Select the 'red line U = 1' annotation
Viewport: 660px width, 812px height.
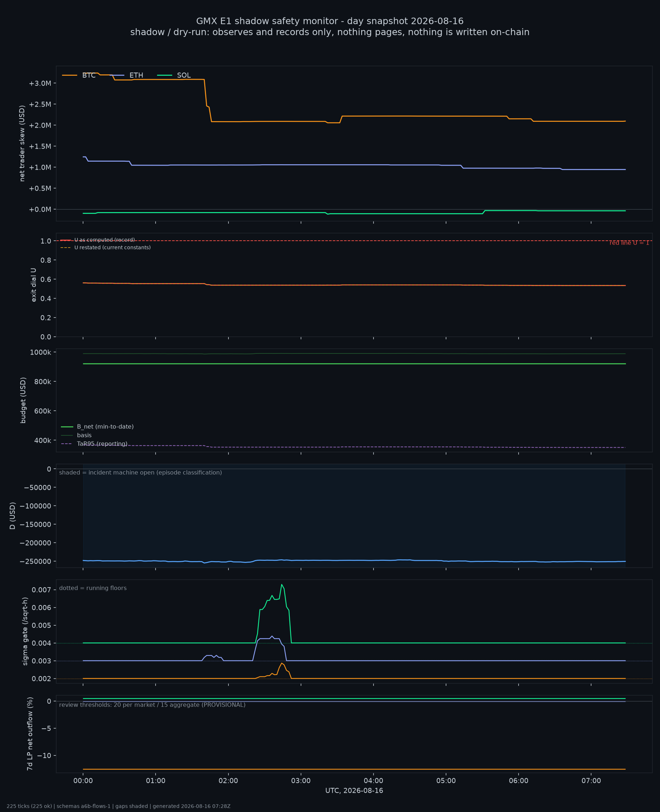(x=629, y=243)
